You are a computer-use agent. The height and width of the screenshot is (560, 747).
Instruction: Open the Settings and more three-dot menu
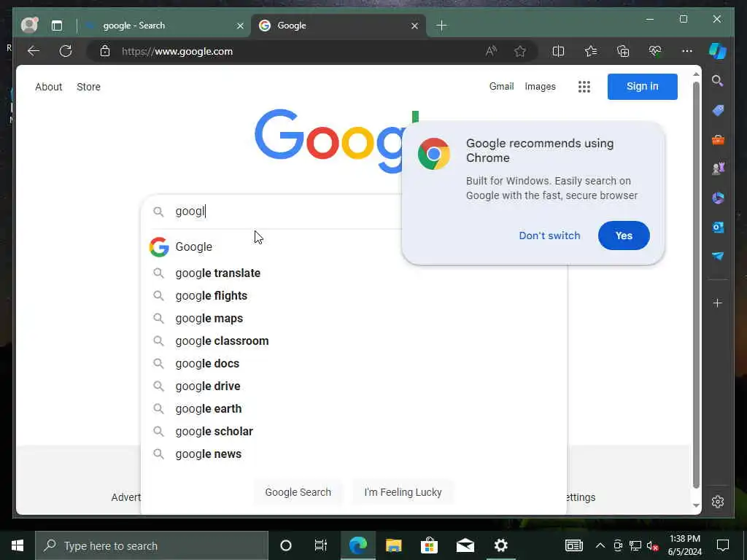click(687, 51)
